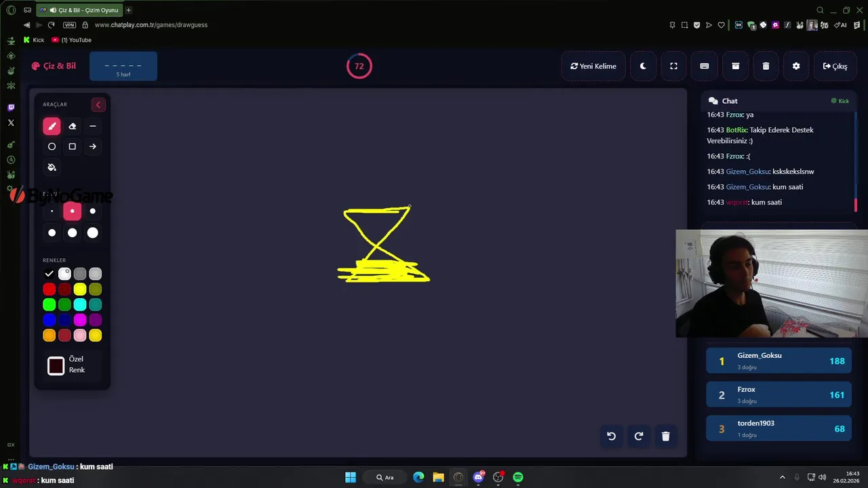Toggle dark mode with moon icon
This screenshot has width=868, height=488.
pos(643,66)
